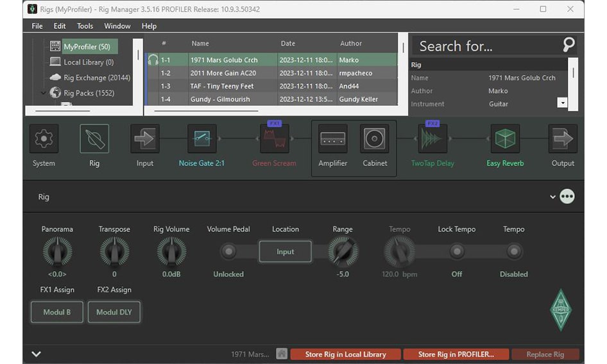This screenshot has width=607, height=364.
Task: Click the Input module arrow icon
Action: [x=145, y=139]
